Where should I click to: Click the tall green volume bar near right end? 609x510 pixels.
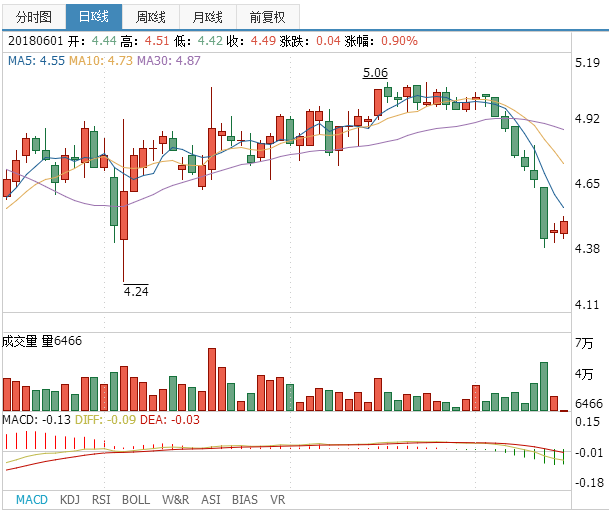pos(544,386)
